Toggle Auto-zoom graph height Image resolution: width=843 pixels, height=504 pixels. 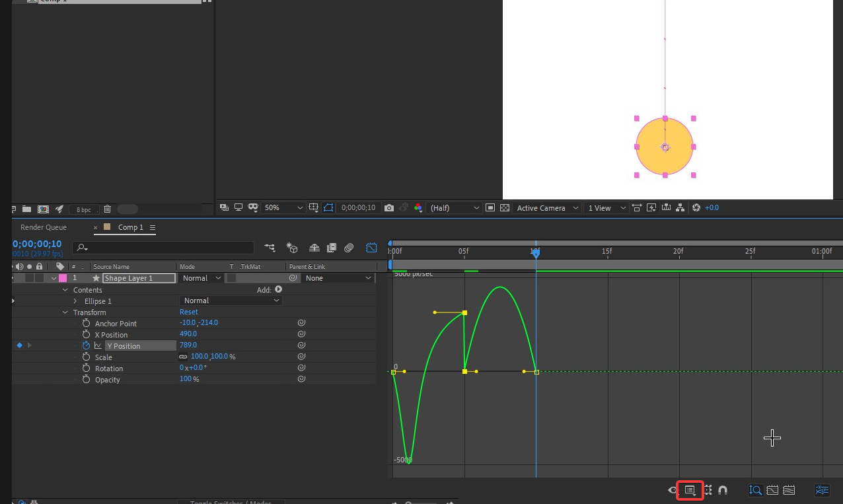(755, 490)
